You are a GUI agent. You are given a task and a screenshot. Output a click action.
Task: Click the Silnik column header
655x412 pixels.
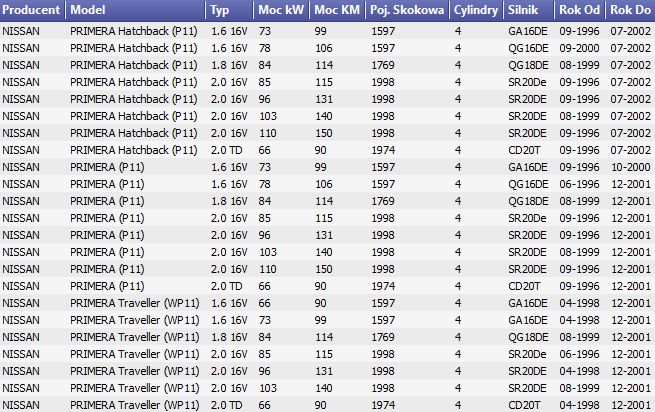point(529,10)
